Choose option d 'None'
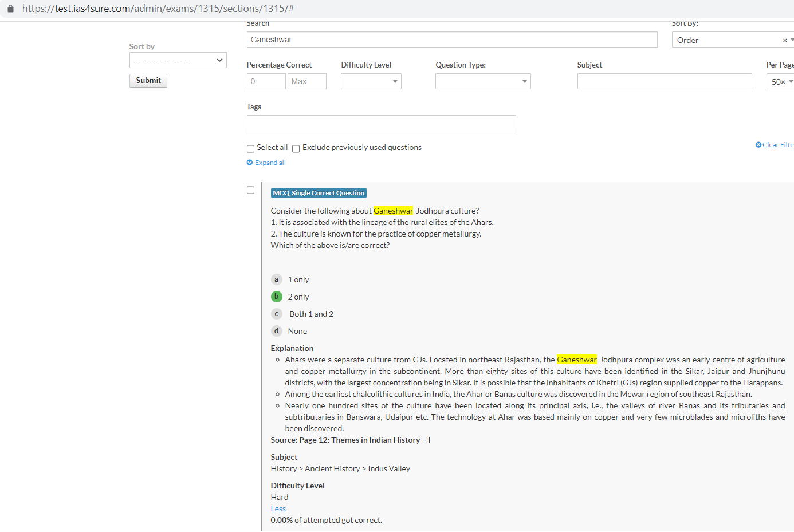794x532 pixels. (276, 331)
